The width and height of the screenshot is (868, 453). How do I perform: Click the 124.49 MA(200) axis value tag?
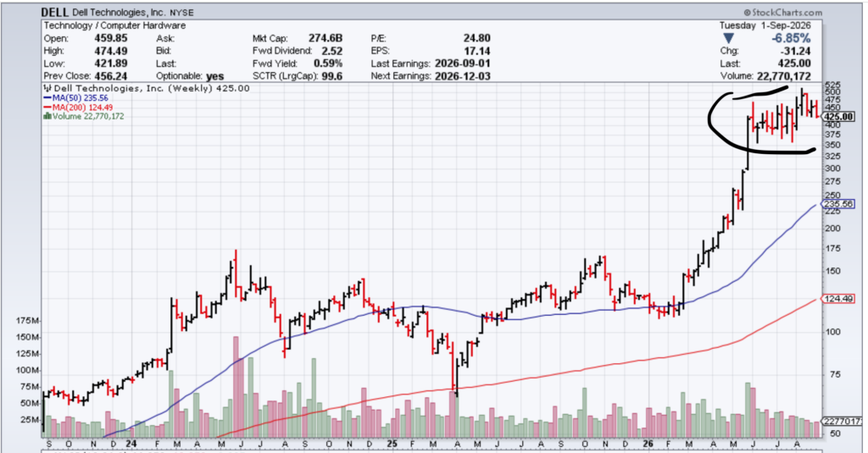(x=838, y=299)
